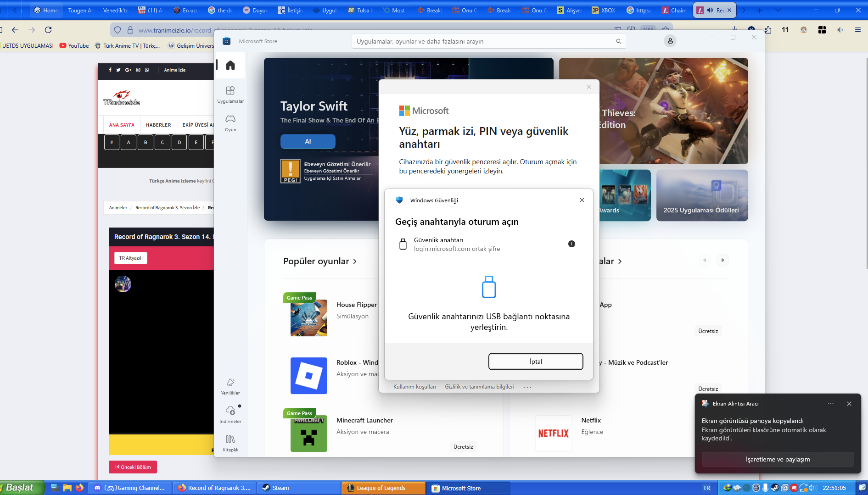Click İşaretleme ve paylaşım notification button
This screenshot has width=868, height=495.
(x=778, y=459)
